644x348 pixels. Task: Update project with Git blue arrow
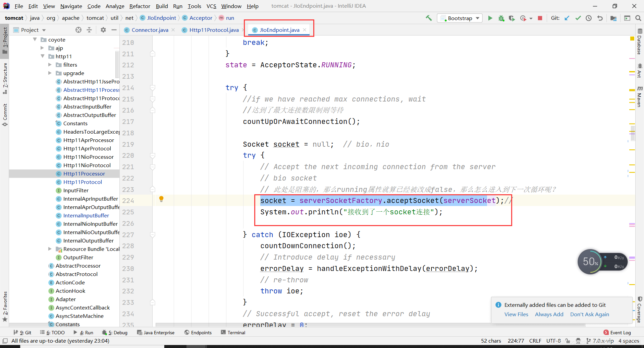(567, 18)
